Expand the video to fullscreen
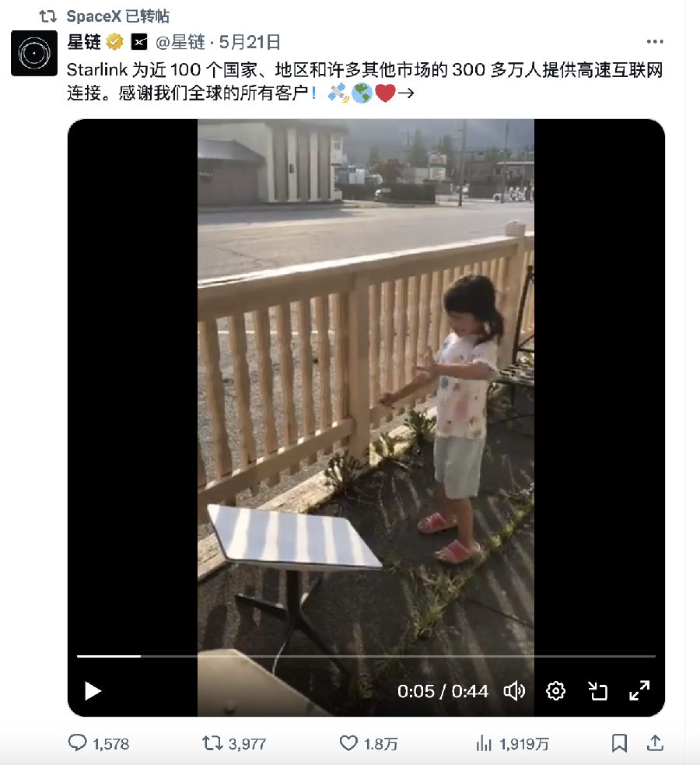This screenshot has height=765, width=700. (639, 691)
